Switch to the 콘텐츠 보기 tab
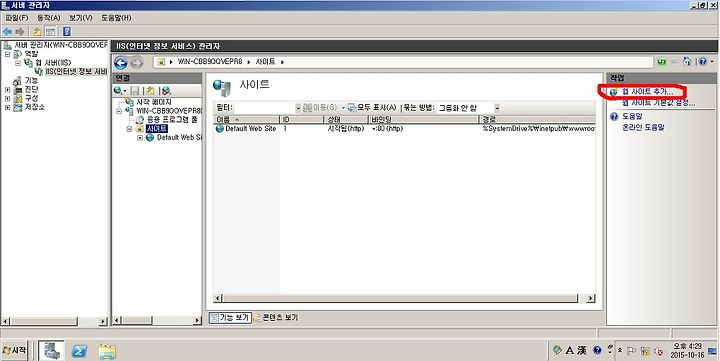This screenshot has height=361, width=720. pos(276,317)
